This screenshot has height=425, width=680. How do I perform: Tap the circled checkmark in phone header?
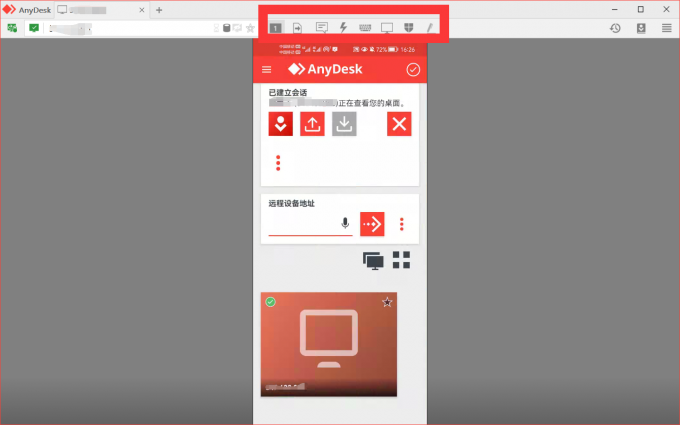point(413,69)
